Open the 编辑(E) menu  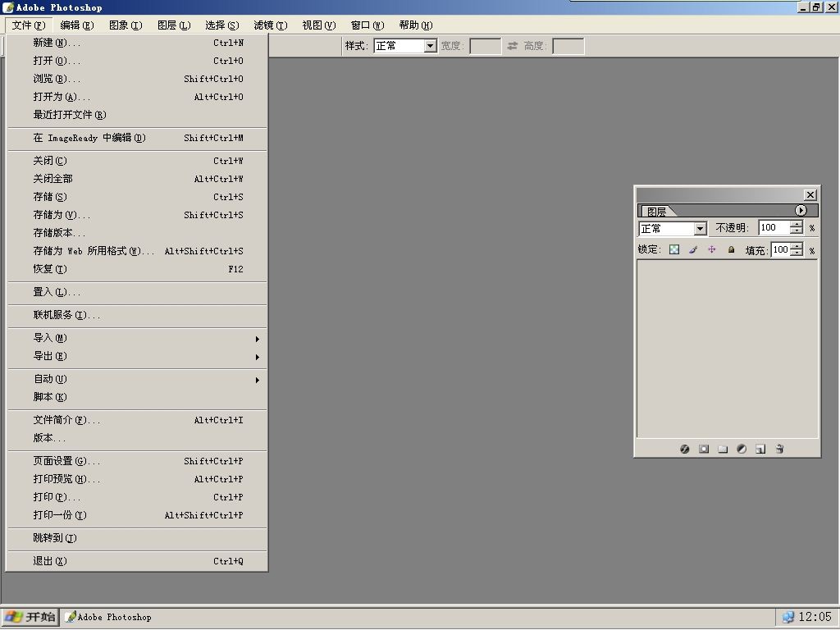(x=77, y=25)
